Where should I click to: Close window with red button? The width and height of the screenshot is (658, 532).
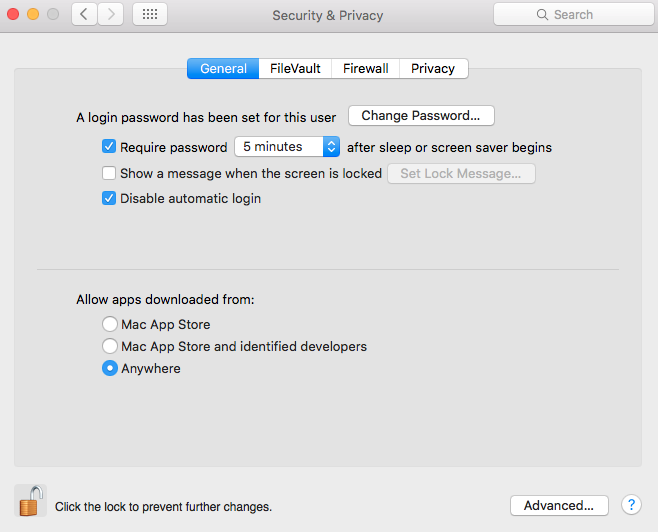(13, 14)
